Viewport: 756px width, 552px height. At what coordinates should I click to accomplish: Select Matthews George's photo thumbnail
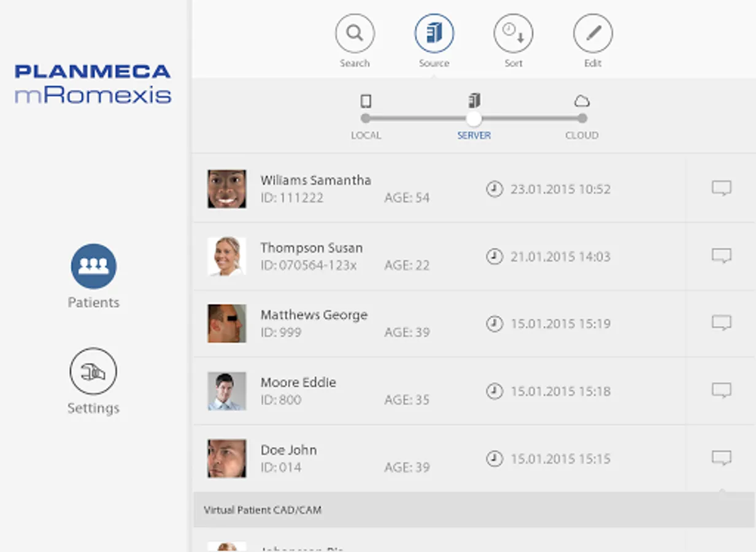[226, 323]
